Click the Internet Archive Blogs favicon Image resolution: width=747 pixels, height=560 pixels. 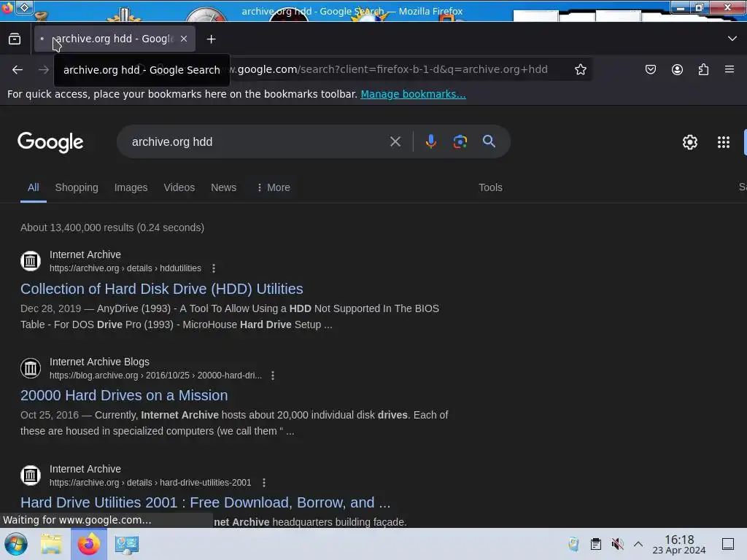[x=31, y=368]
